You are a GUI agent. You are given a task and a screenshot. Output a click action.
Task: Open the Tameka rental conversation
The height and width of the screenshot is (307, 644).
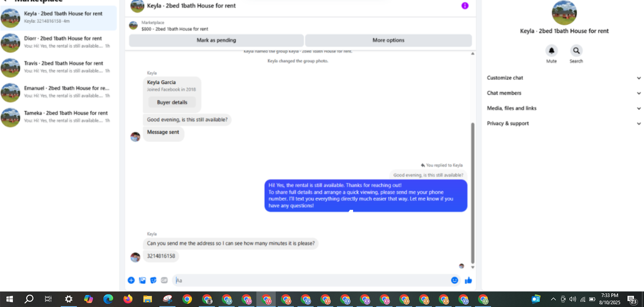pos(58,117)
